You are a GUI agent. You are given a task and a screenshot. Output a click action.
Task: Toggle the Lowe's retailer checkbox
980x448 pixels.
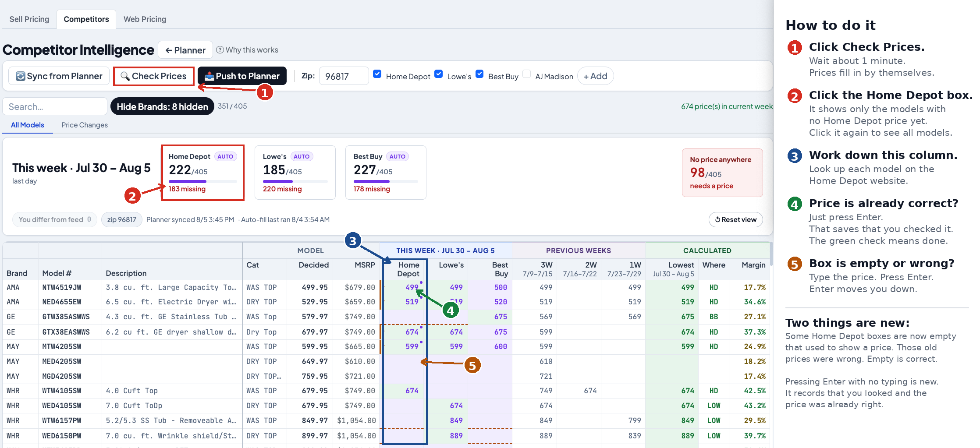pyautogui.click(x=438, y=74)
